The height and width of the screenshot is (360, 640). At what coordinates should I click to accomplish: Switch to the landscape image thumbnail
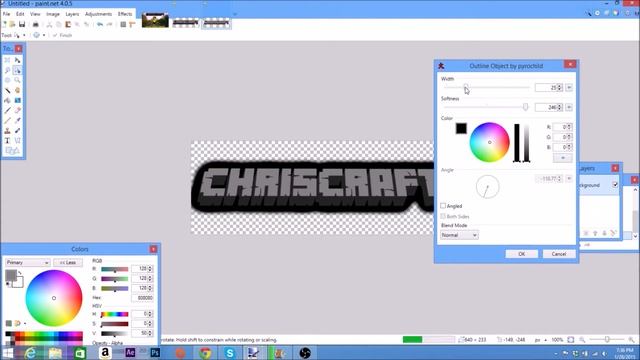click(x=155, y=20)
